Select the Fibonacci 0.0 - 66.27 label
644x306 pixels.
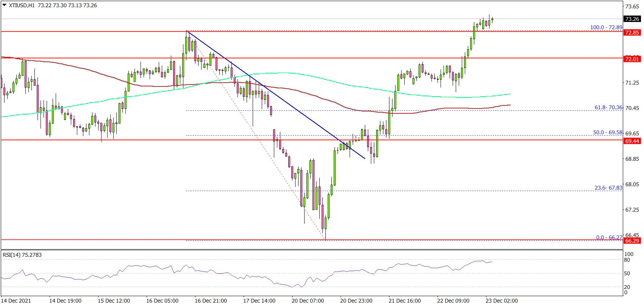[609, 237]
